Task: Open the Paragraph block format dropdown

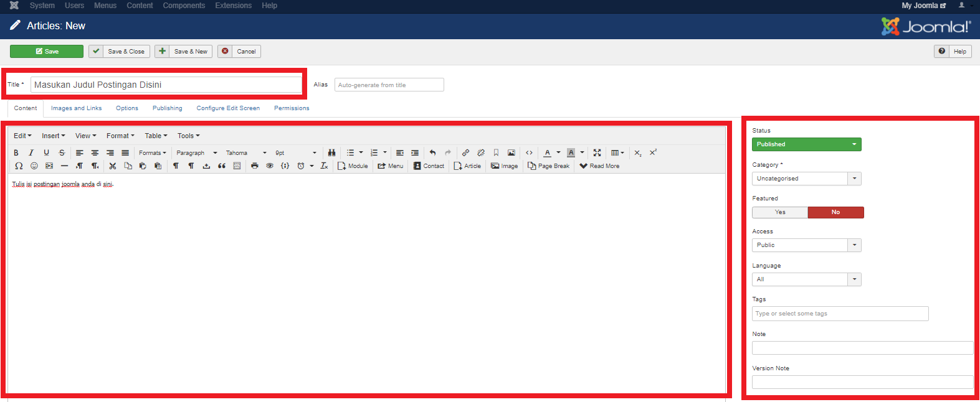Action: click(x=197, y=152)
